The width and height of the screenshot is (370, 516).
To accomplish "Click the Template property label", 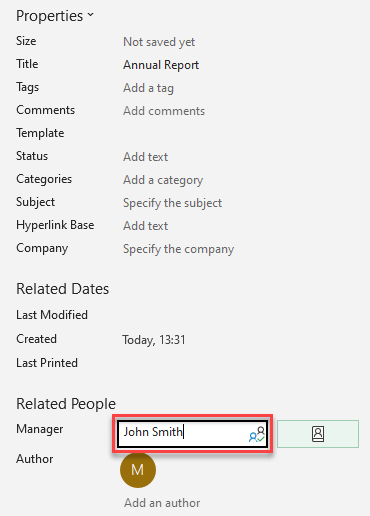I will [40, 133].
